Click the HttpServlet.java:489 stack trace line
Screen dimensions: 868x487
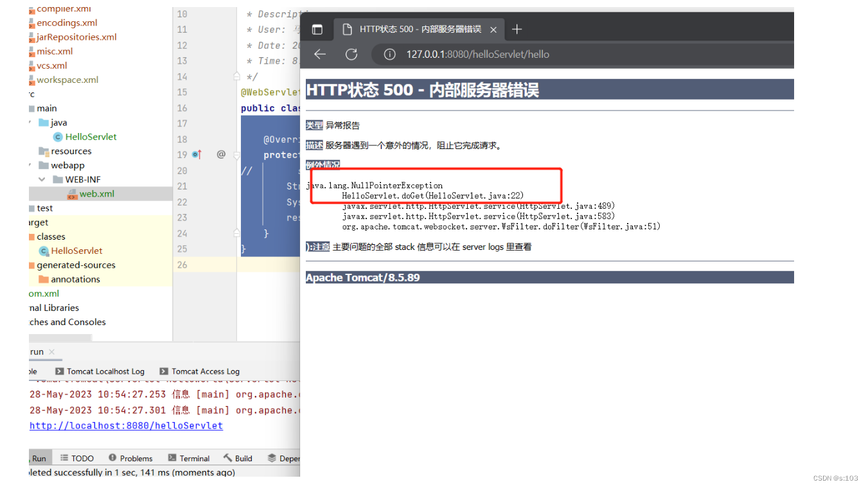click(479, 206)
